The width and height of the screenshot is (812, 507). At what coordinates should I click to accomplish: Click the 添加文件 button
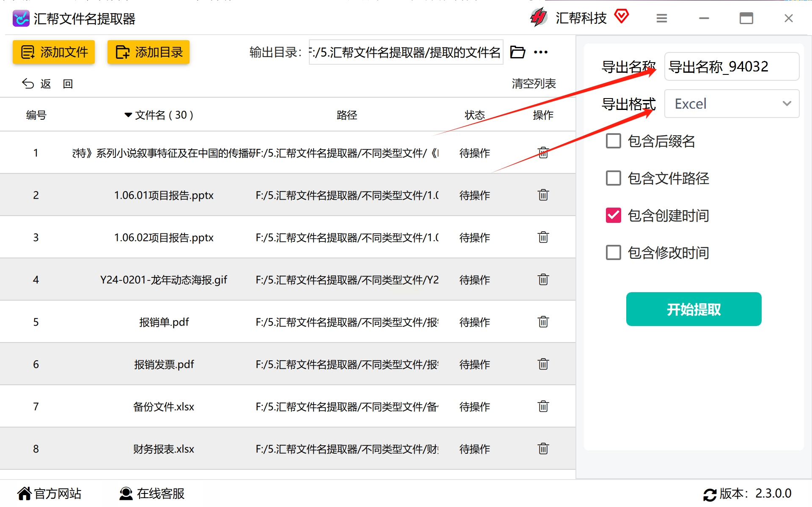pos(54,52)
